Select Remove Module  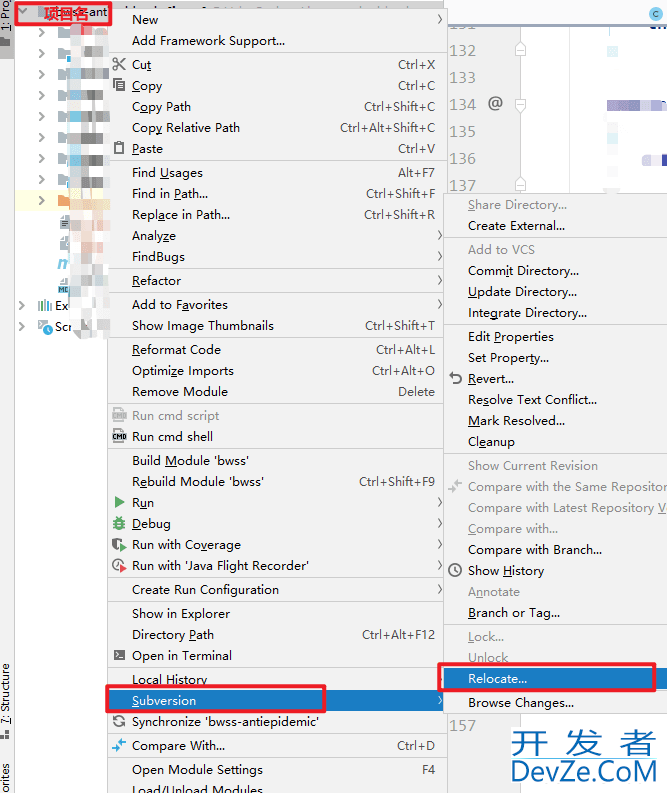pyautogui.click(x=277, y=391)
